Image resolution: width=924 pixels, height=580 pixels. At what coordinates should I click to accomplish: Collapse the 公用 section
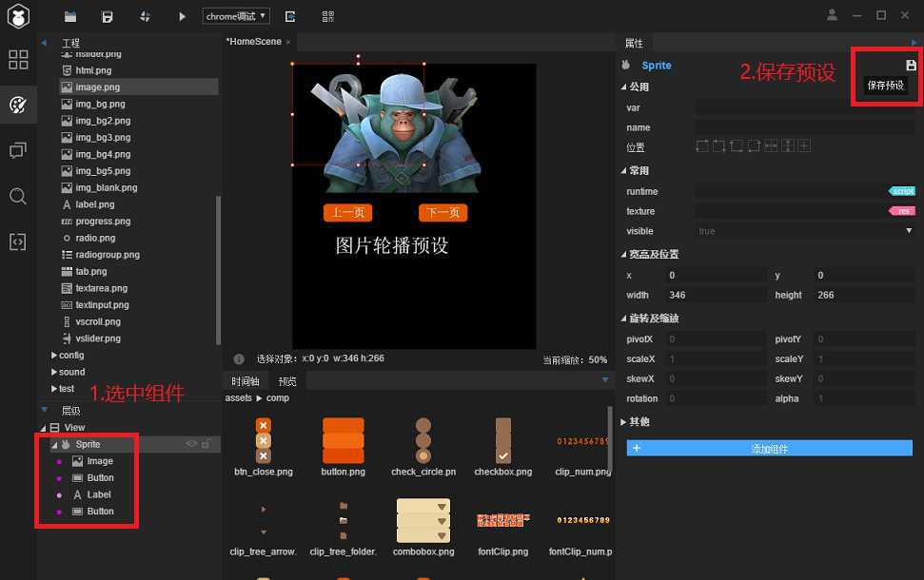[x=623, y=87]
